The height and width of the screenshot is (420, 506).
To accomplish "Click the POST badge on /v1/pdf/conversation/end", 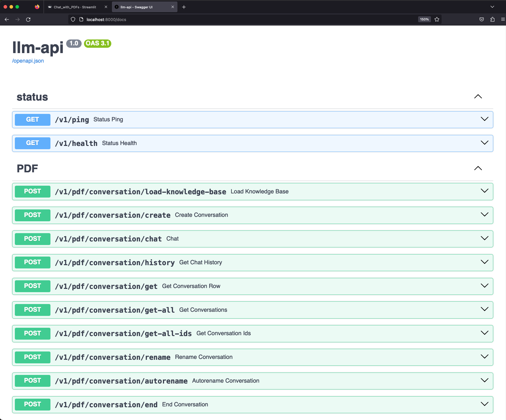I will point(32,404).
